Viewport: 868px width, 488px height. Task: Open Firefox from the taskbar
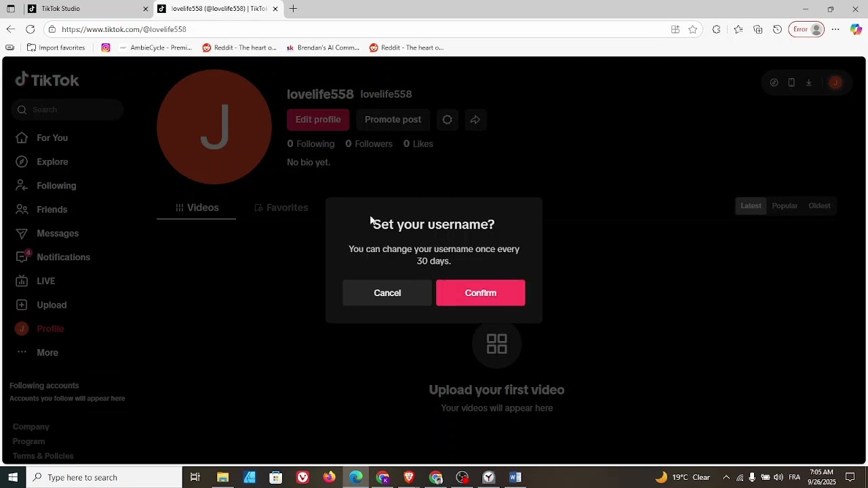pos(329,477)
